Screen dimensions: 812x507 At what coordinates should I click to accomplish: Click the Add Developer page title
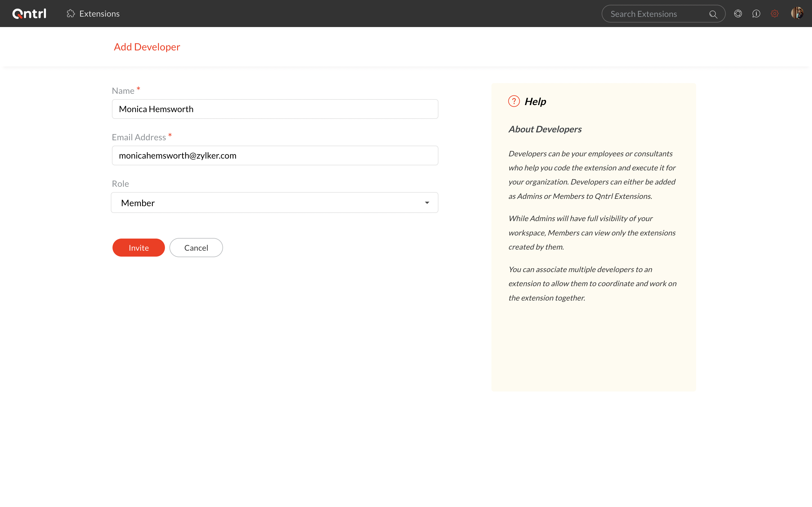pos(147,47)
